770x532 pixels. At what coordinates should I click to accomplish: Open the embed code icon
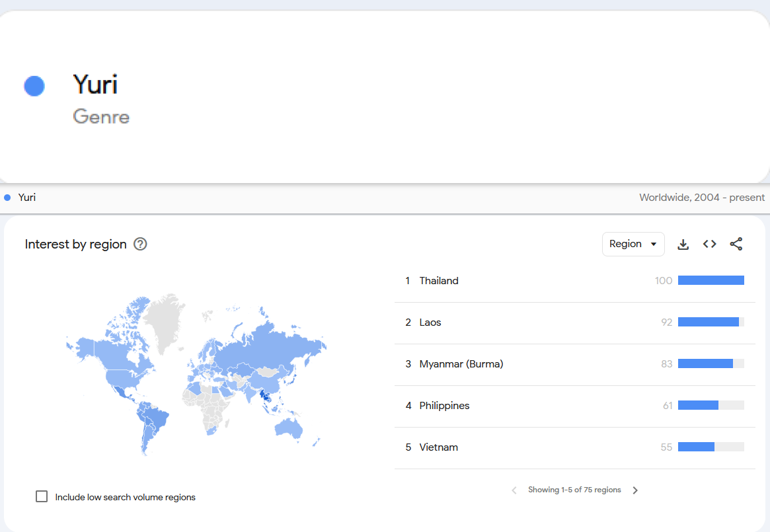pyautogui.click(x=710, y=244)
